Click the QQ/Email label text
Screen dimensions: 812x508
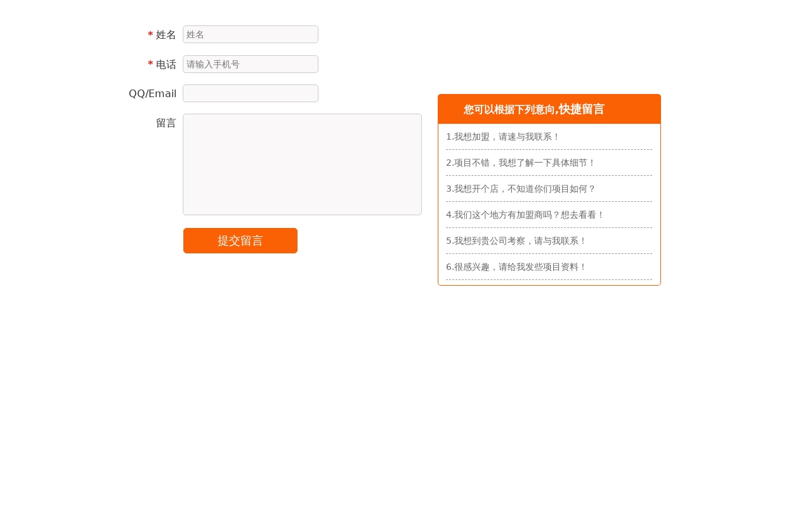point(152,94)
